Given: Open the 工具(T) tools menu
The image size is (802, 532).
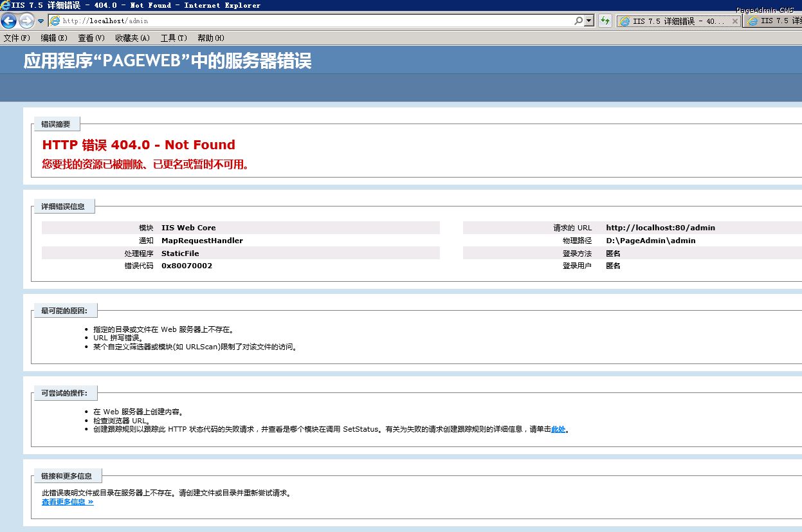Looking at the screenshot, I should coord(174,38).
